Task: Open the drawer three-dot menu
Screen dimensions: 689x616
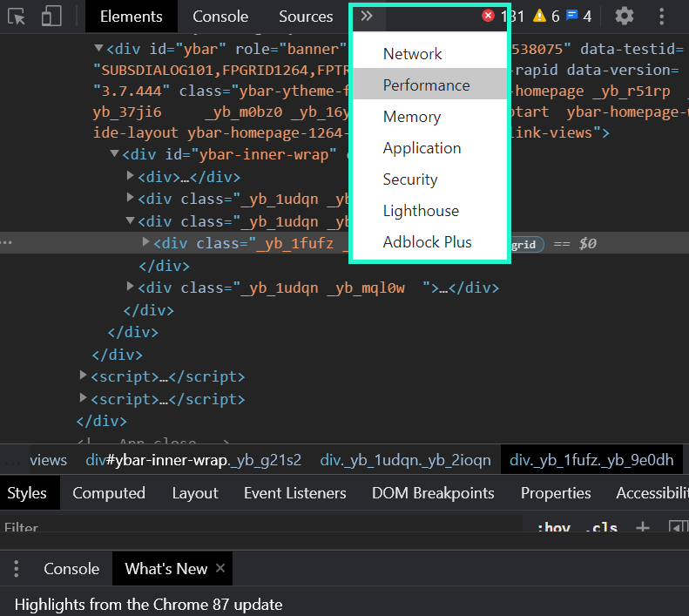Action: tap(17, 568)
